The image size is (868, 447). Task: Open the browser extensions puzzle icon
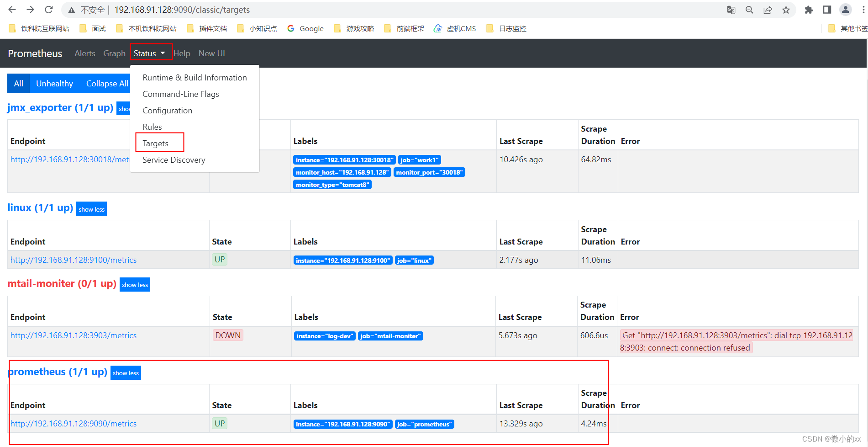(809, 10)
